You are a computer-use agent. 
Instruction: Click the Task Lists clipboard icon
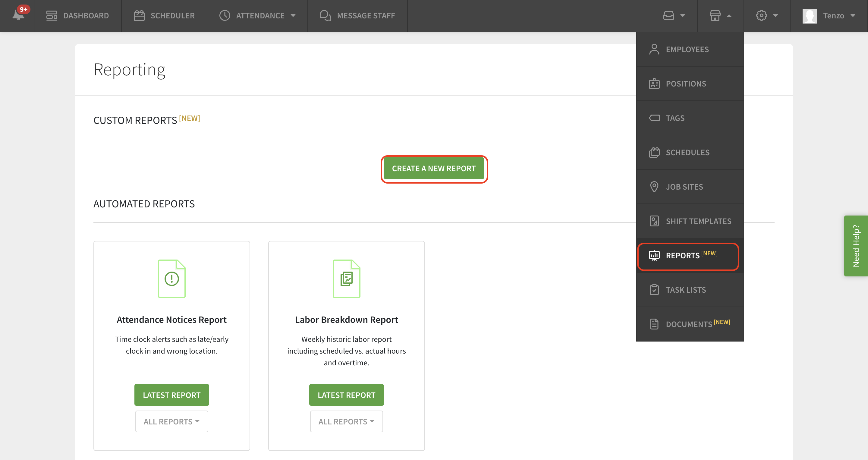(654, 290)
